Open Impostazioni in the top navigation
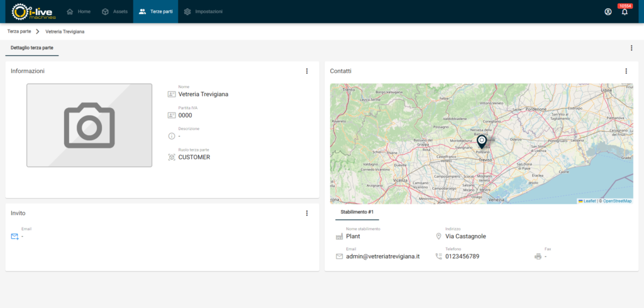Image resolution: width=644 pixels, height=308 pixels. click(x=203, y=11)
